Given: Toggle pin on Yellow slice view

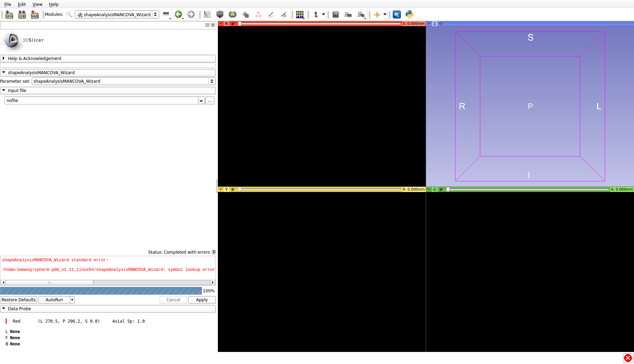Looking at the screenshot, I should 221,189.
